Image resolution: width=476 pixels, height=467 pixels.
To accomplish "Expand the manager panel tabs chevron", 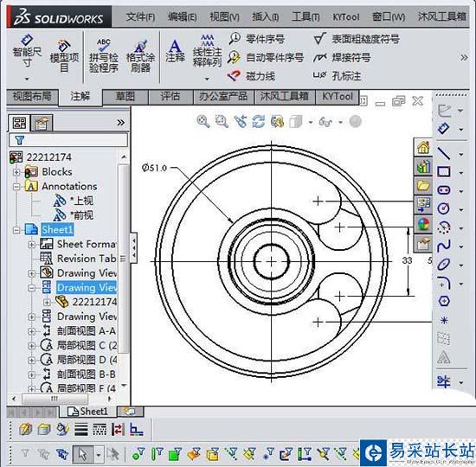I will [121, 123].
